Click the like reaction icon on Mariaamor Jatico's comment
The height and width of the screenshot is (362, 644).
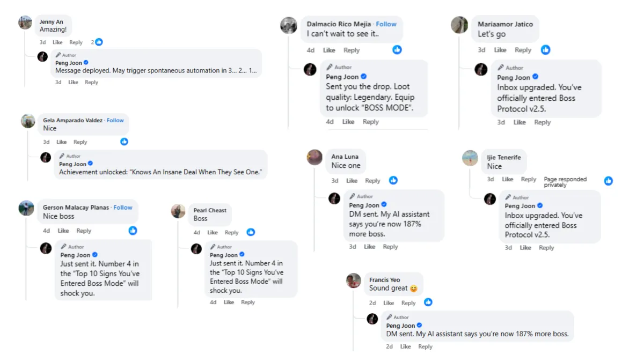[545, 49]
